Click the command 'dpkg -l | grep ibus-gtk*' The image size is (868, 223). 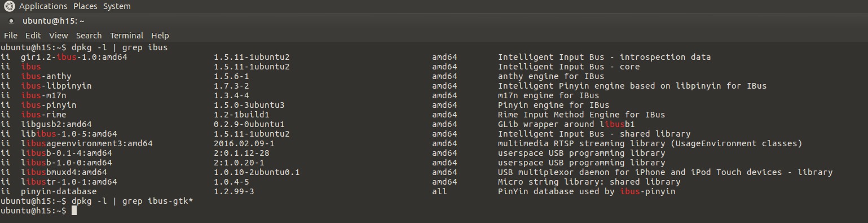[133, 201]
